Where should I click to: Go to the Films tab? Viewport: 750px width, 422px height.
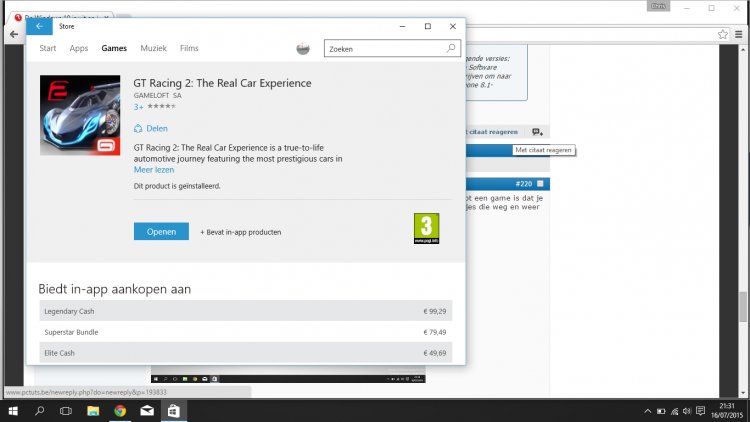[x=189, y=48]
